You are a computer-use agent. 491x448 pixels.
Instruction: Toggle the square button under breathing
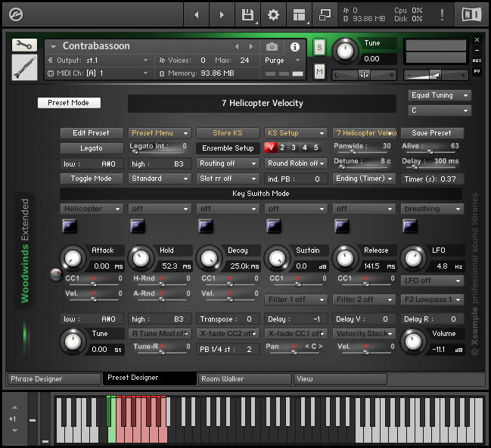(410, 226)
